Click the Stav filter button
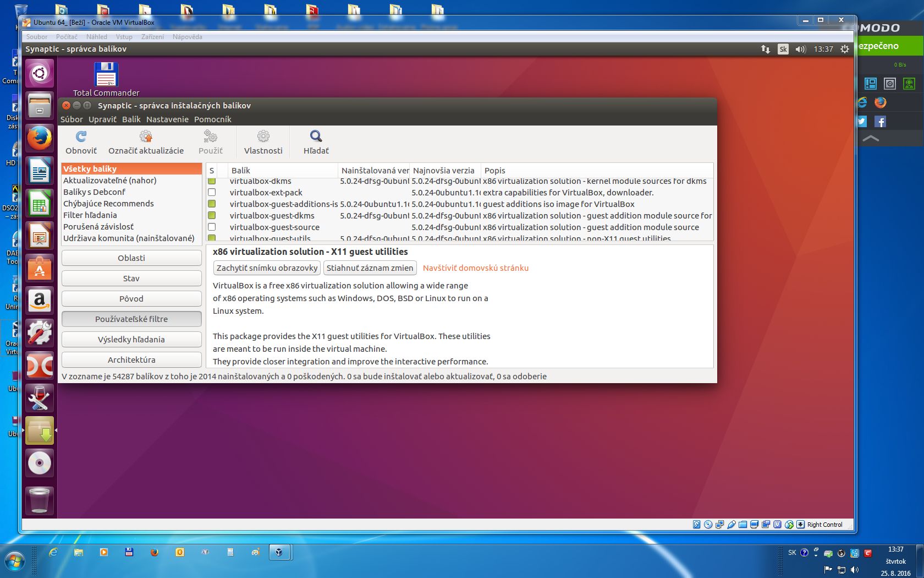 tap(131, 278)
